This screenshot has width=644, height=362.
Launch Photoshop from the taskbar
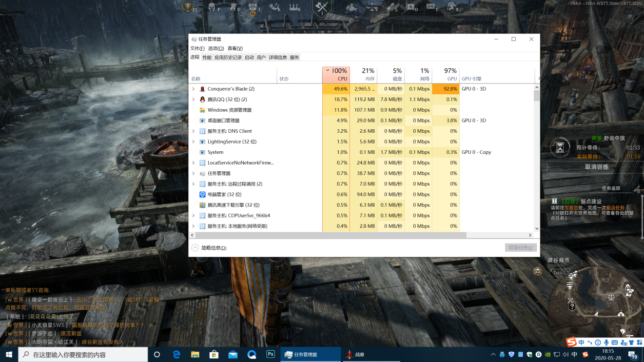coord(270,354)
